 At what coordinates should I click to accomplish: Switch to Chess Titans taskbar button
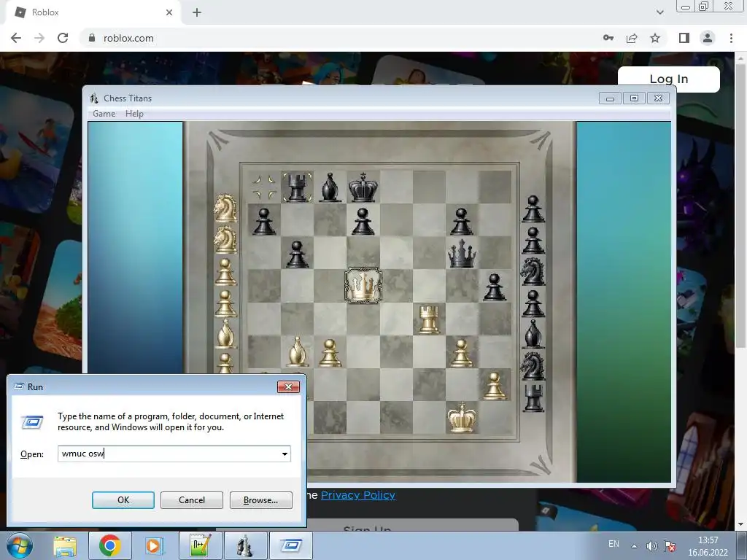[245, 545]
